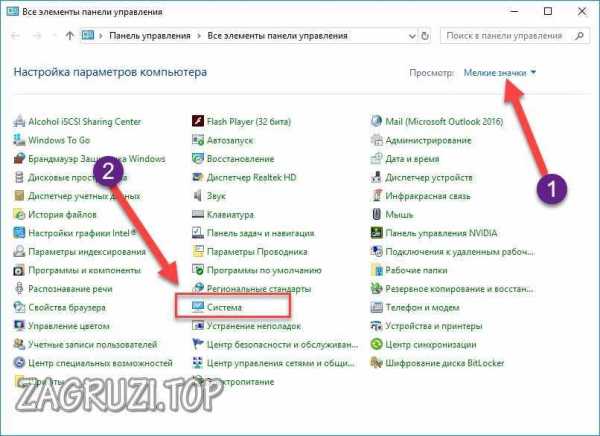Open the Центр синхронизации green icon
The width and height of the screenshot is (600, 436).
pos(377,344)
